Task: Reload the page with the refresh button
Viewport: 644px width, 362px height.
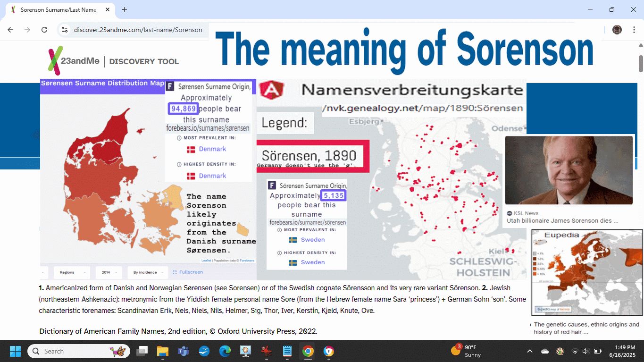Action: (44, 30)
